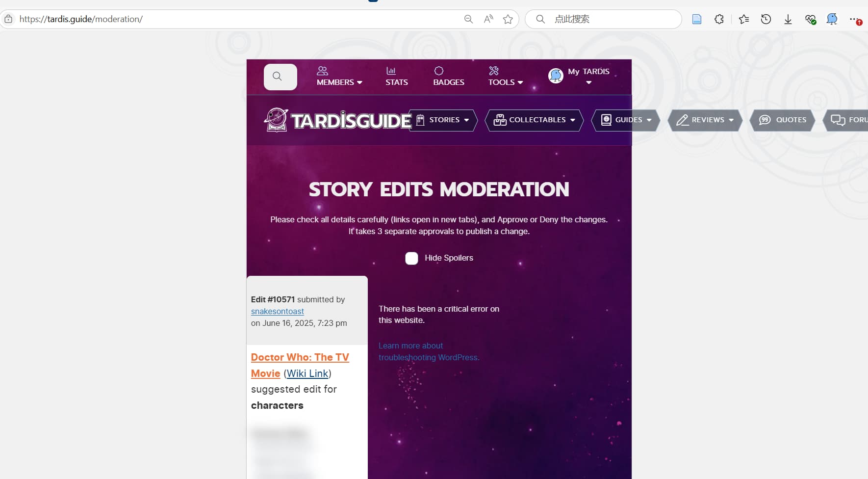Click the site info lock icon

(8, 19)
